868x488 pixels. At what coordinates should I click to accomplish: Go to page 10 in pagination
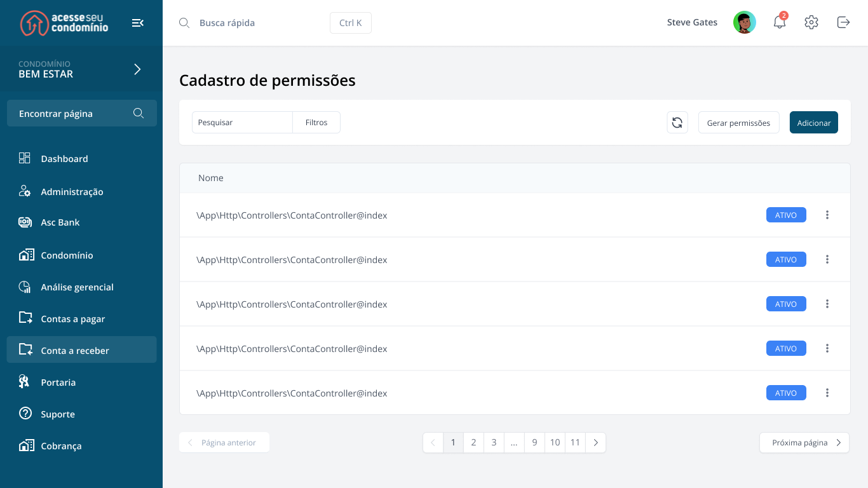click(555, 442)
